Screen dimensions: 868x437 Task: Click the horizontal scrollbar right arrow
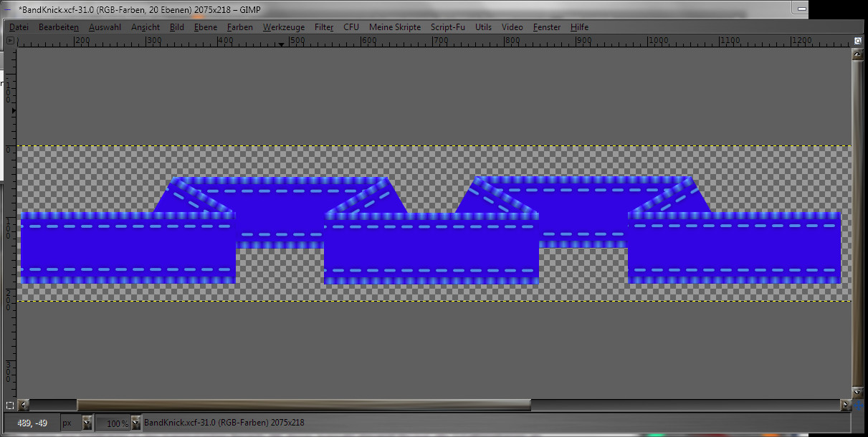point(846,405)
